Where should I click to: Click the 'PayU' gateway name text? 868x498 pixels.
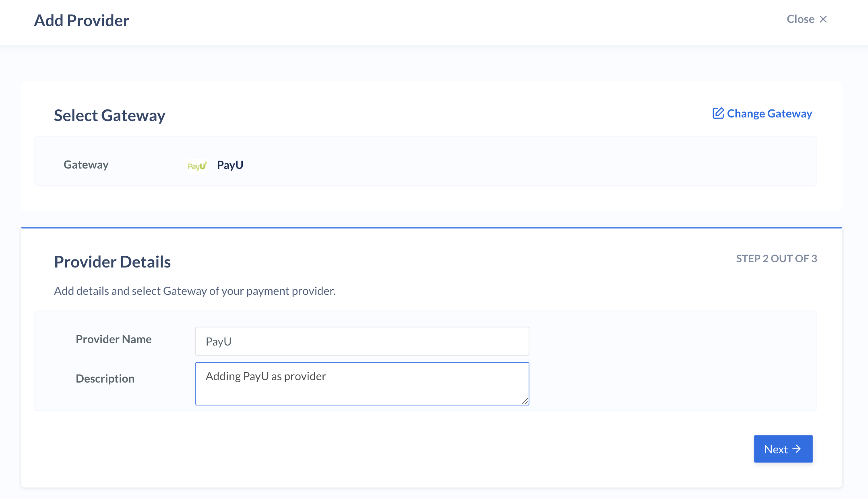(x=230, y=165)
